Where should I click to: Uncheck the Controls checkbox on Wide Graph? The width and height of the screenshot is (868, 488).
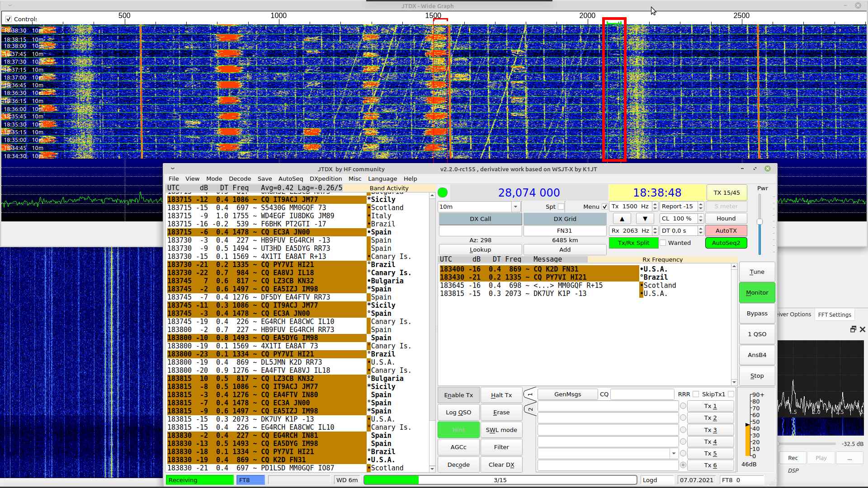9,19
